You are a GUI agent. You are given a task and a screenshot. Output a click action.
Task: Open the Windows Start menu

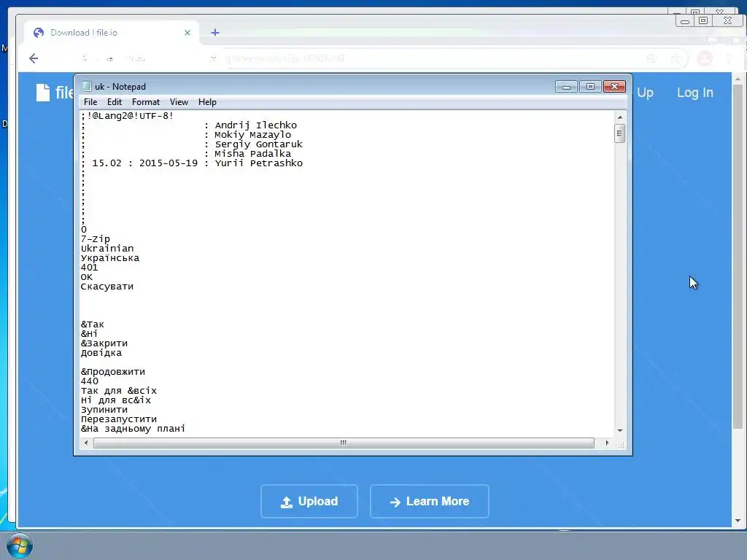pos(20,545)
